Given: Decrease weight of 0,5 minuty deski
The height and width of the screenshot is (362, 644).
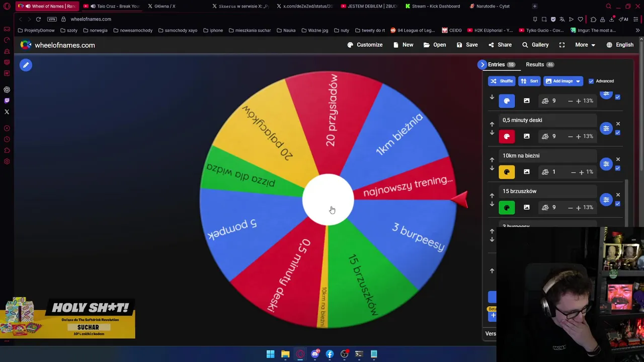Looking at the screenshot, I should pyautogui.click(x=570, y=136).
